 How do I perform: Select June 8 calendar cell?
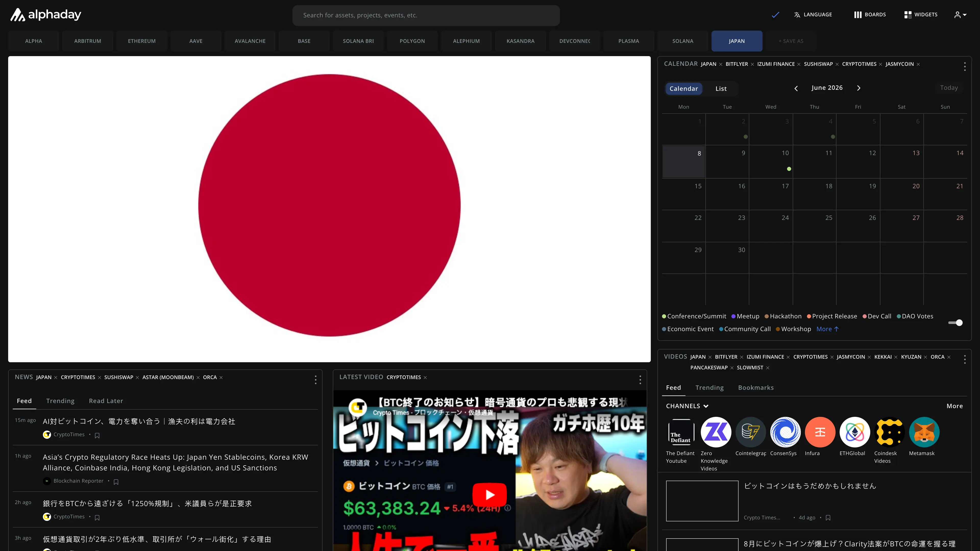(684, 162)
